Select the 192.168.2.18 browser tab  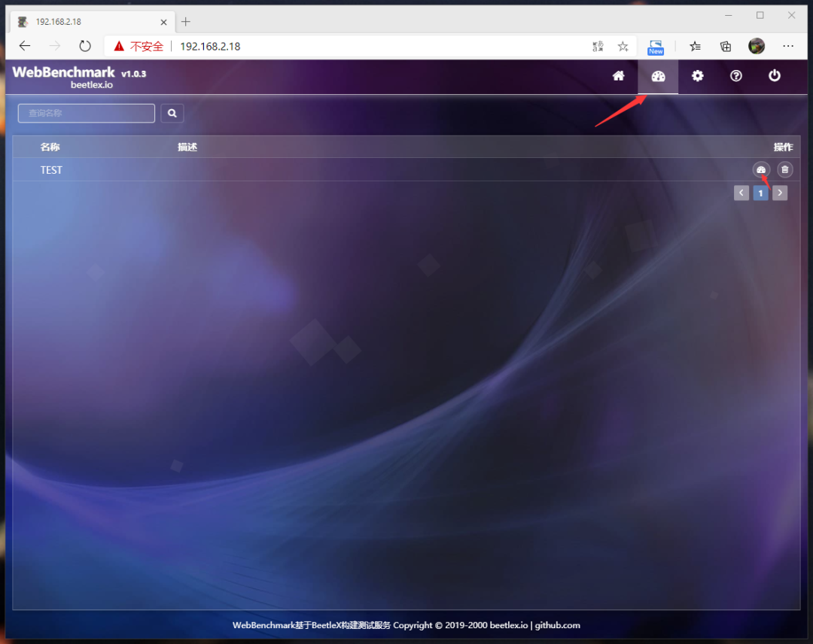pos(93,22)
